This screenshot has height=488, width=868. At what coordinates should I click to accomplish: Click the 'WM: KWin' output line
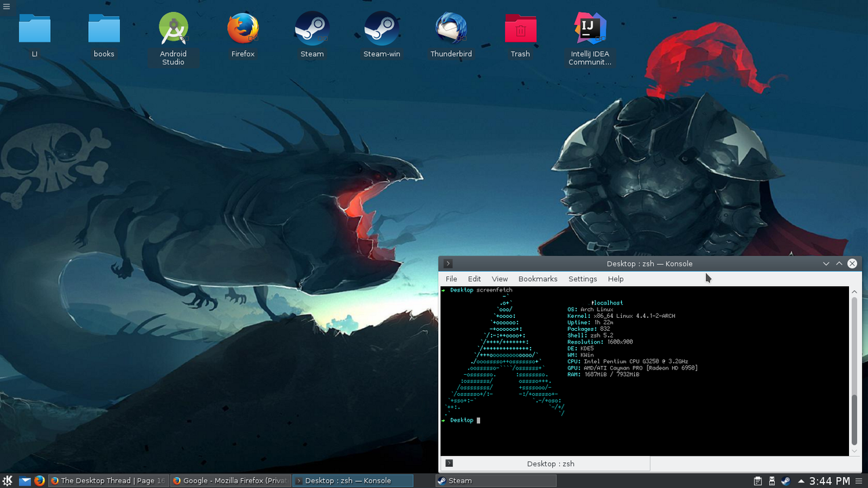[x=580, y=355]
